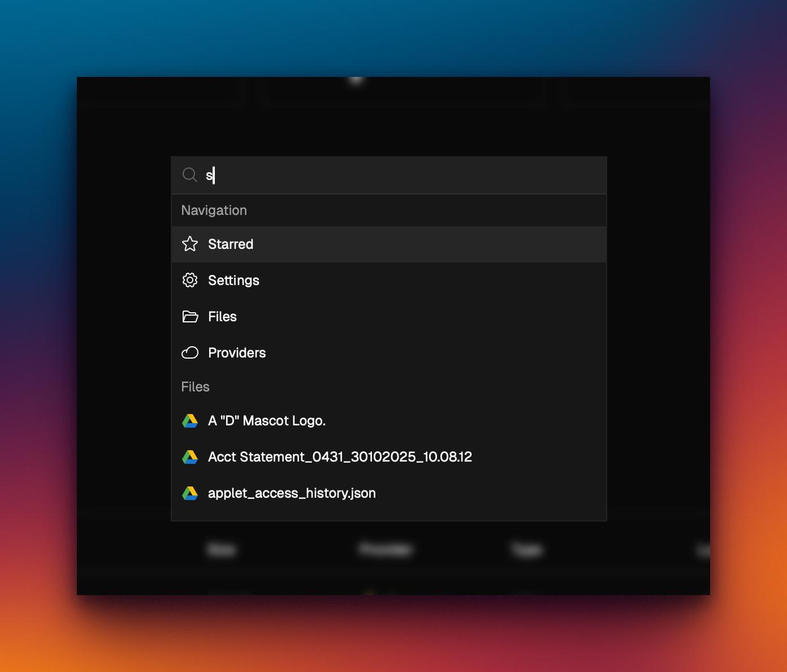This screenshot has width=787, height=672.
Task: Open Settings from the navigation results
Action: tap(233, 280)
